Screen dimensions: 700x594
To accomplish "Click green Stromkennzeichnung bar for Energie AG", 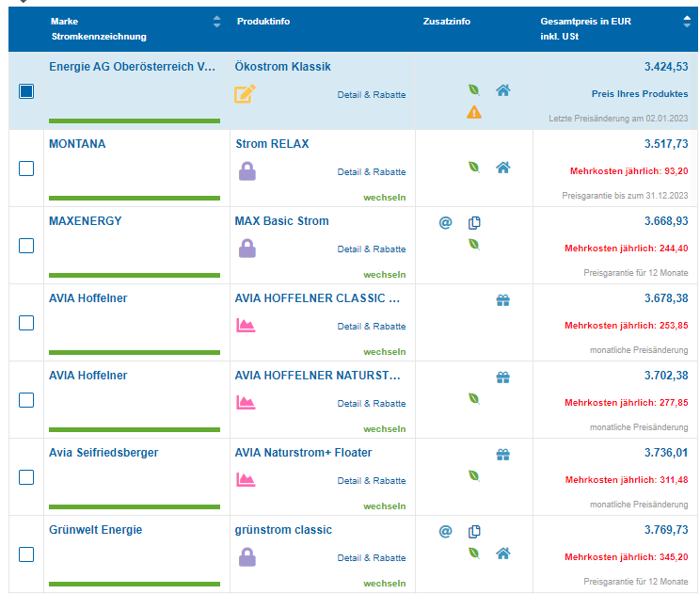I will tap(135, 120).
